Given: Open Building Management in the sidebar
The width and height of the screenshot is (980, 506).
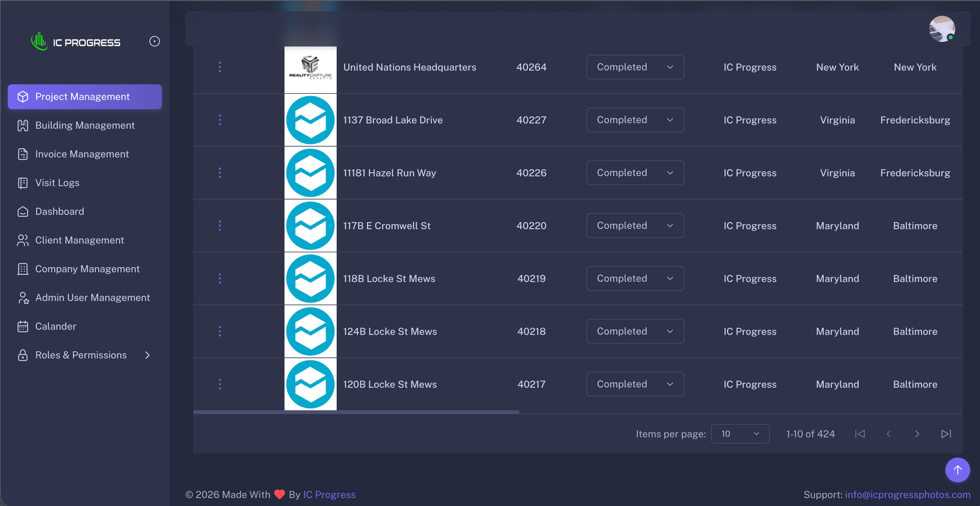Looking at the screenshot, I should coord(85,126).
